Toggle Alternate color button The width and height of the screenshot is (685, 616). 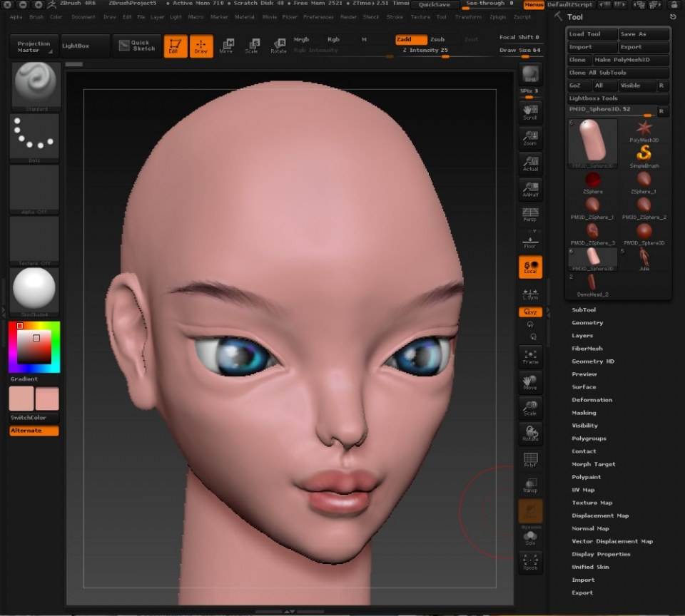pos(34,431)
